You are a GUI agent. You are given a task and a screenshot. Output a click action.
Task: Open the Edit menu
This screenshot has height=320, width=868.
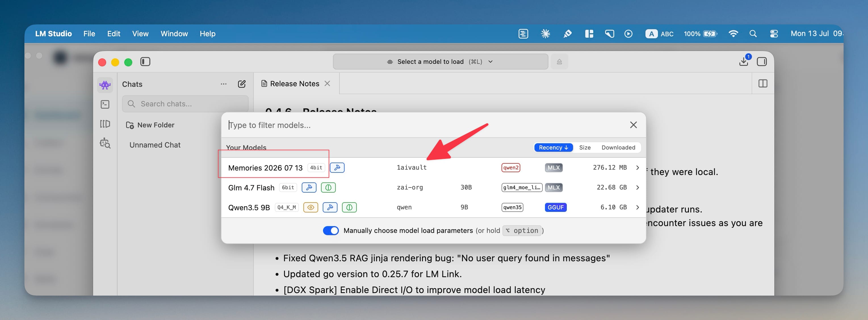114,34
